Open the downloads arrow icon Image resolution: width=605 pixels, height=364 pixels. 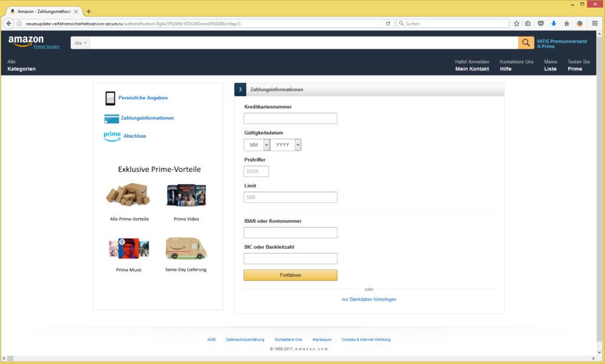tap(554, 24)
